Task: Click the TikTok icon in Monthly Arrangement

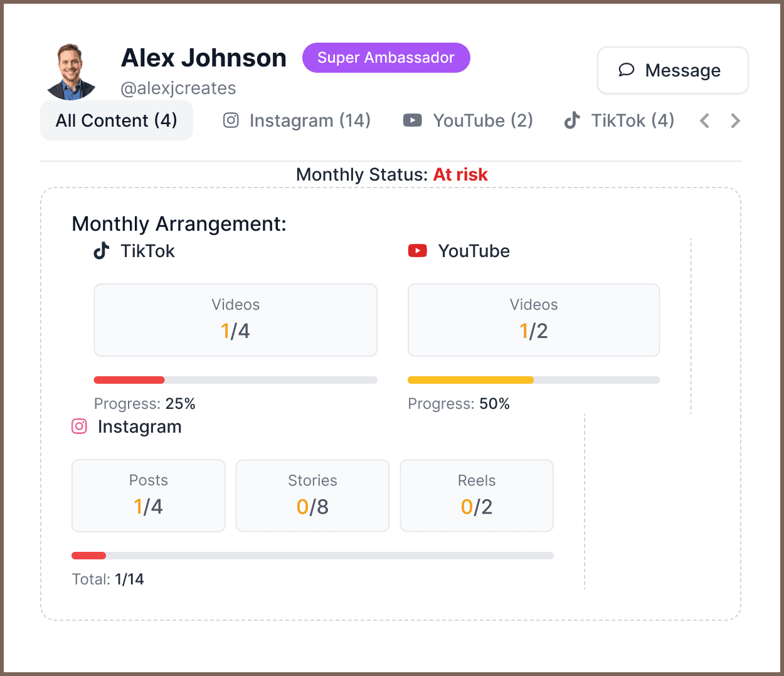Action: point(102,251)
